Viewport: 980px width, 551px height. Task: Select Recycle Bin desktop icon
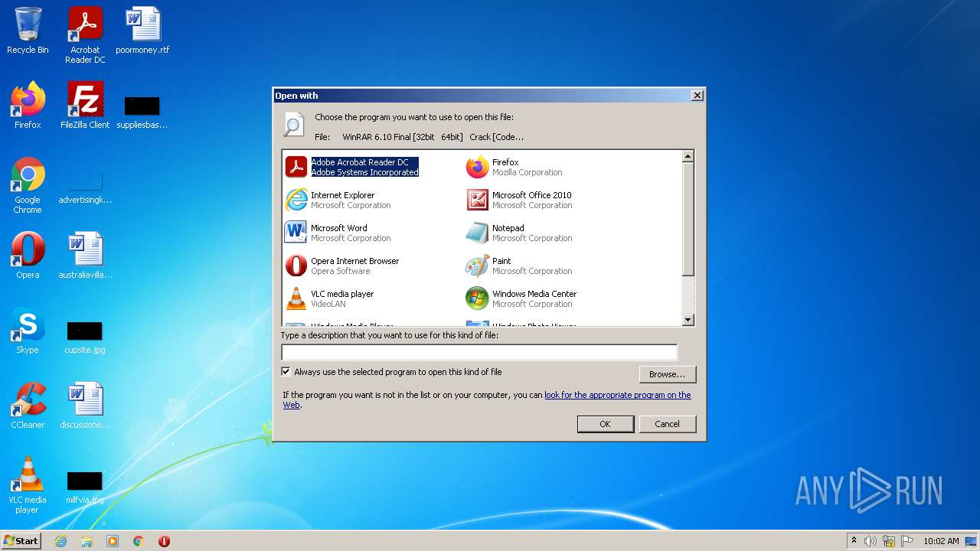28,31
